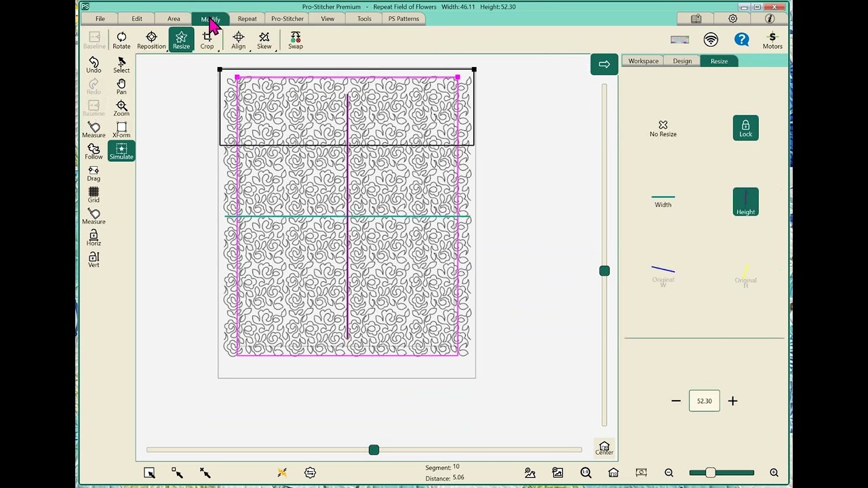
Task: Open the Edit menu tab
Action: 137,19
